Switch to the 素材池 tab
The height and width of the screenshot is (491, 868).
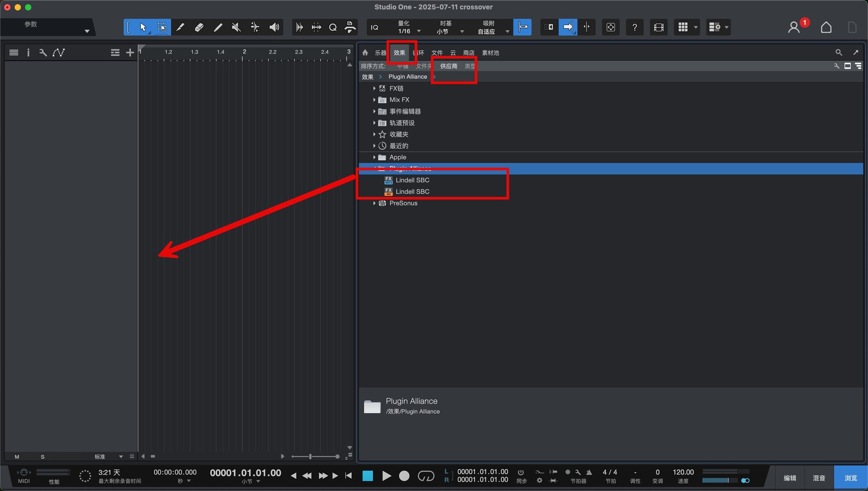pos(491,53)
